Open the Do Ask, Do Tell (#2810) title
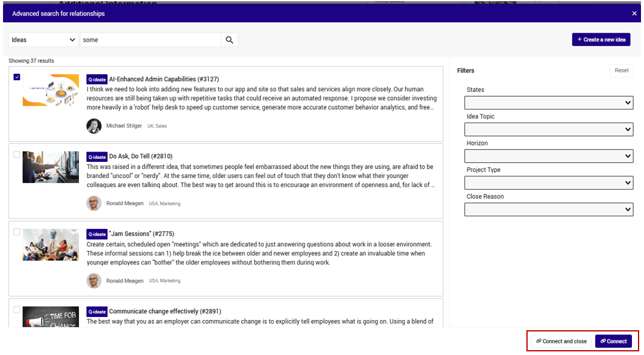 pos(141,156)
